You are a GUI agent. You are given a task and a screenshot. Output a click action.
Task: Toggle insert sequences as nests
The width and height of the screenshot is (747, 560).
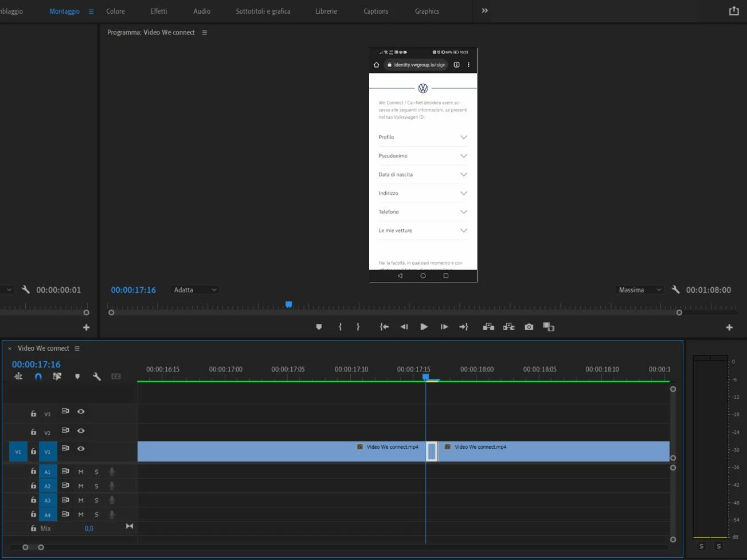(18, 377)
